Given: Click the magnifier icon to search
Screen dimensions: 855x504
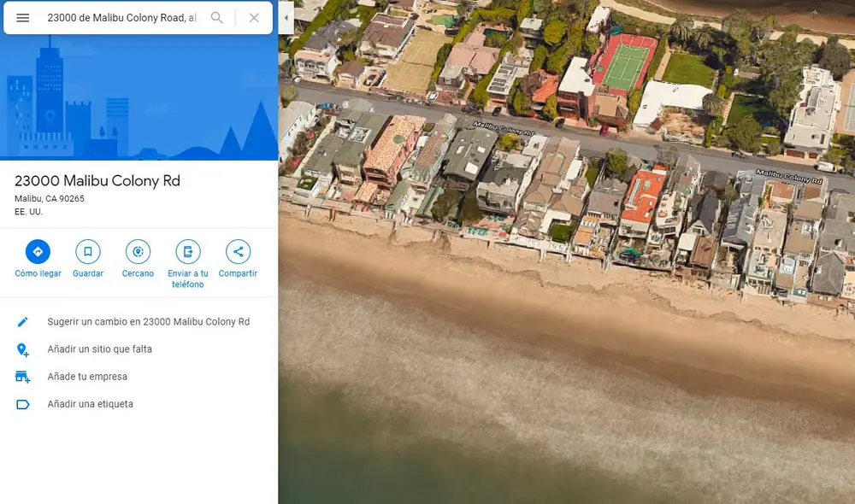Looking at the screenshot, I should click(216, 17).
